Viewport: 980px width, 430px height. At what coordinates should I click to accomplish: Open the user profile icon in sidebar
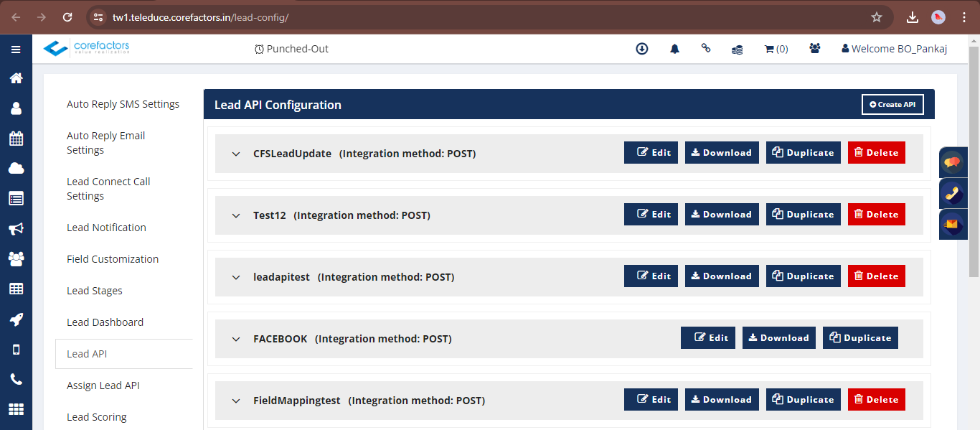(16, 108)
